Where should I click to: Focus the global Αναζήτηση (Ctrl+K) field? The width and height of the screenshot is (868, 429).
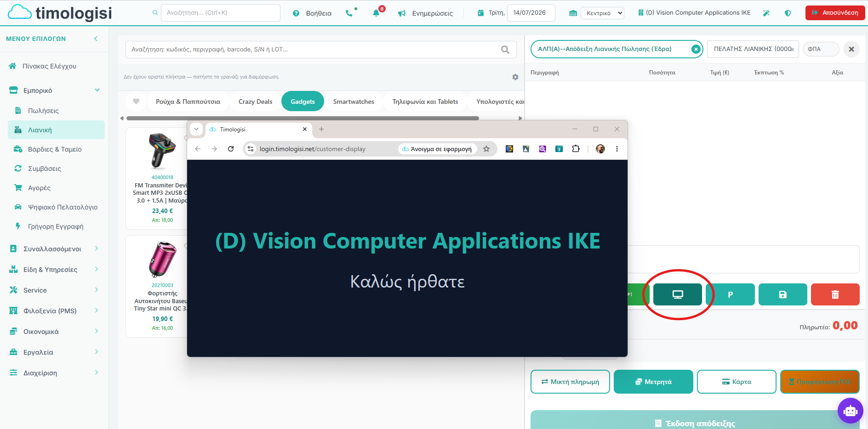pyautogui.click(x=221, y=13)
